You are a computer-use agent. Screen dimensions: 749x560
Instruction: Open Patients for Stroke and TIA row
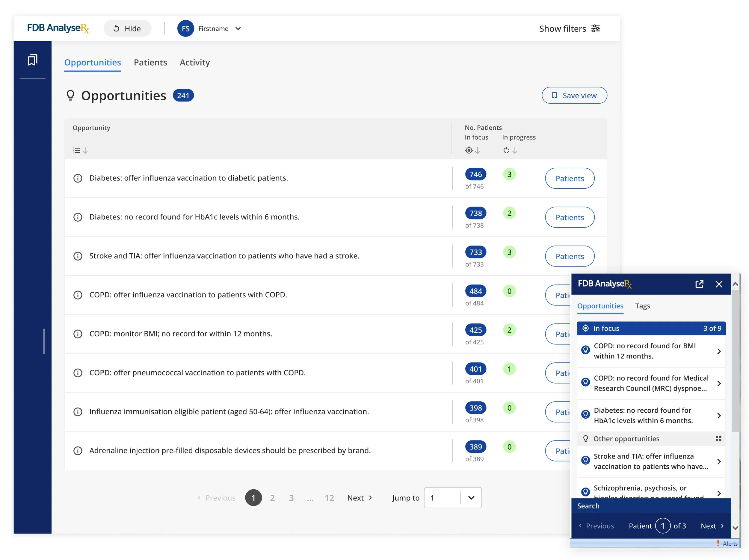tap(570, 256)
